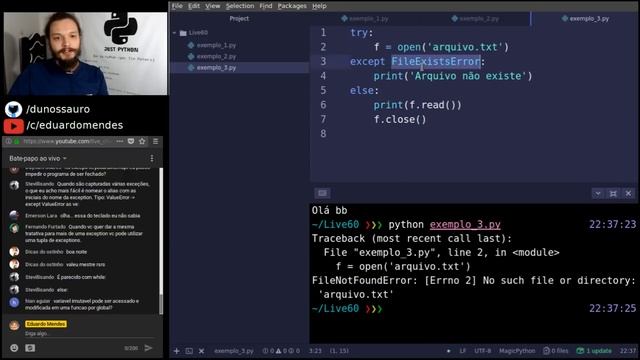Open the Selection menu
Image resolution: width=640 pixels, height=360 pixels.
[x=240, y=6]
